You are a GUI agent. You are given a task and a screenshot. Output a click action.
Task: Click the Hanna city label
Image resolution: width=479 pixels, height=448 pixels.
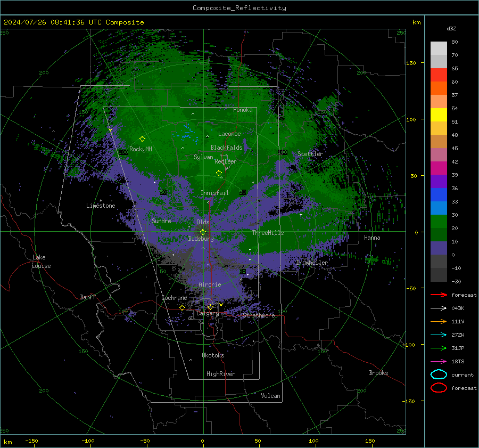pos(372,238)
